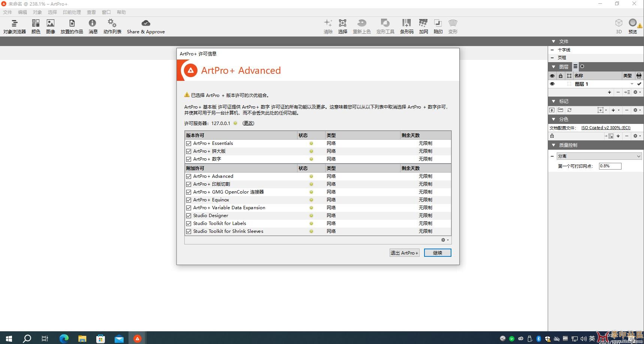Screen dimensions: 644x344
Task: Toggle visibility eye for 图层 1
Action: 552,84
